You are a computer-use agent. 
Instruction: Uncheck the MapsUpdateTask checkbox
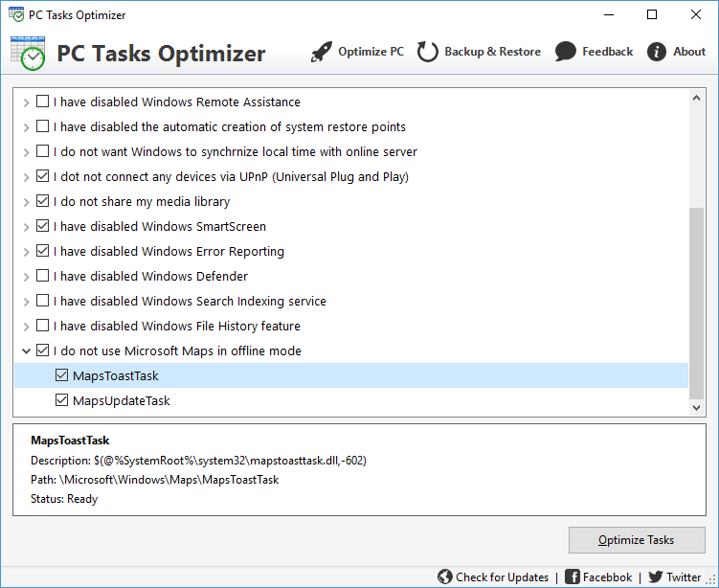(62, 401)
